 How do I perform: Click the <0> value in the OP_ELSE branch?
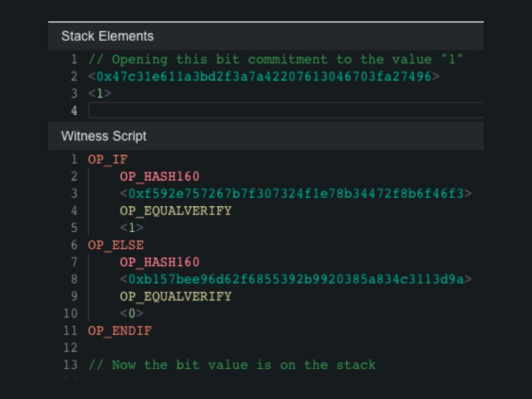coord(131,314)
